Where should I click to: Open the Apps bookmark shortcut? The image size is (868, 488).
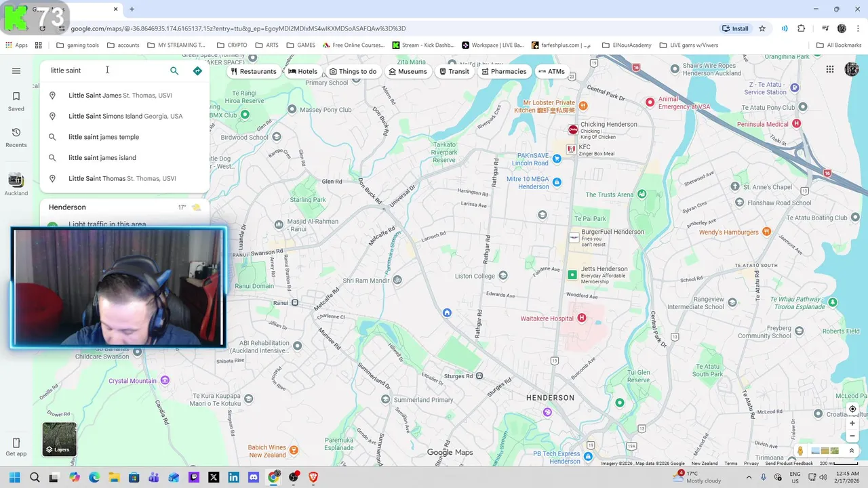point(16,45)
